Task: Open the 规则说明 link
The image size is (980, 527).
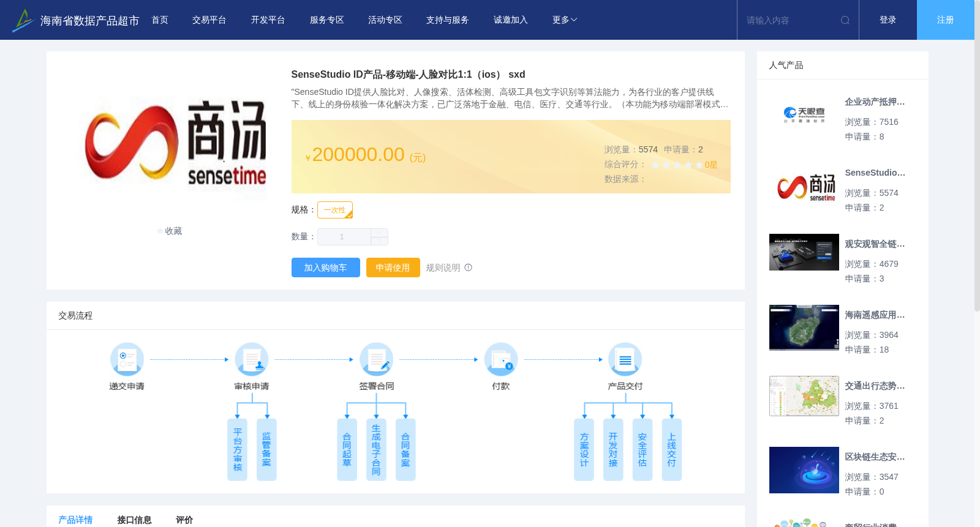Action: coord(443,267)
